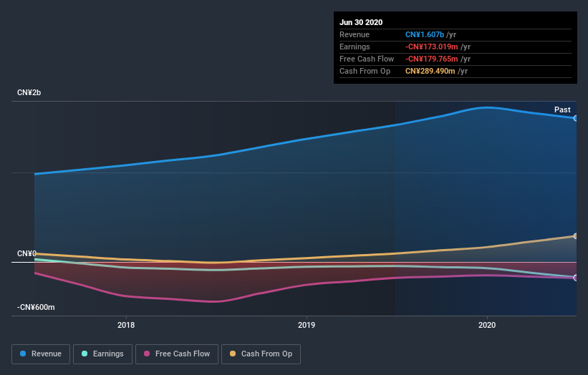588x375 pixels.
Task: Click the 'Cash From Op' label in tooltip
Action: click(x=365, y=71)
